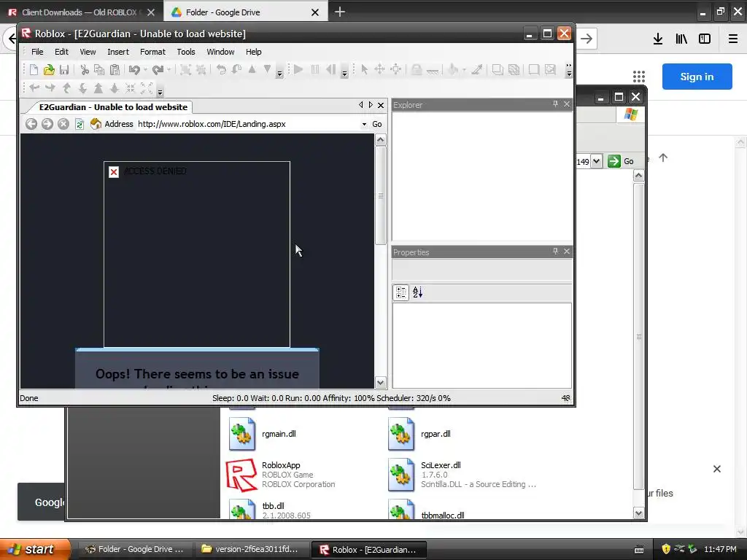Click the Reset step-back icon next to Pause

pos(330,69)
